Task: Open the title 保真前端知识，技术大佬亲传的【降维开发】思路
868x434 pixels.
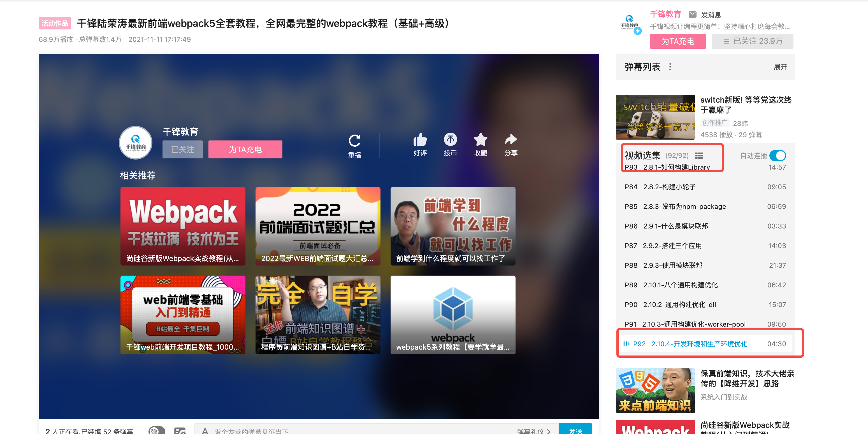Action: tap(747, 378)
